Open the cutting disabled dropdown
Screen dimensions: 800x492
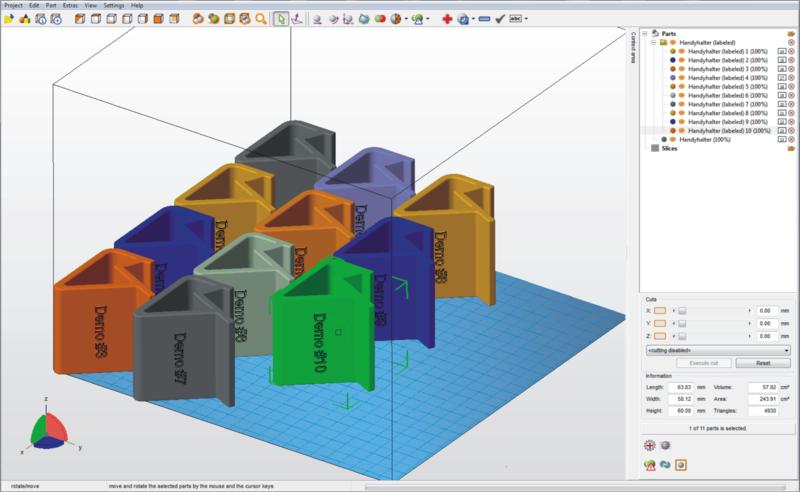click(716, 351)
